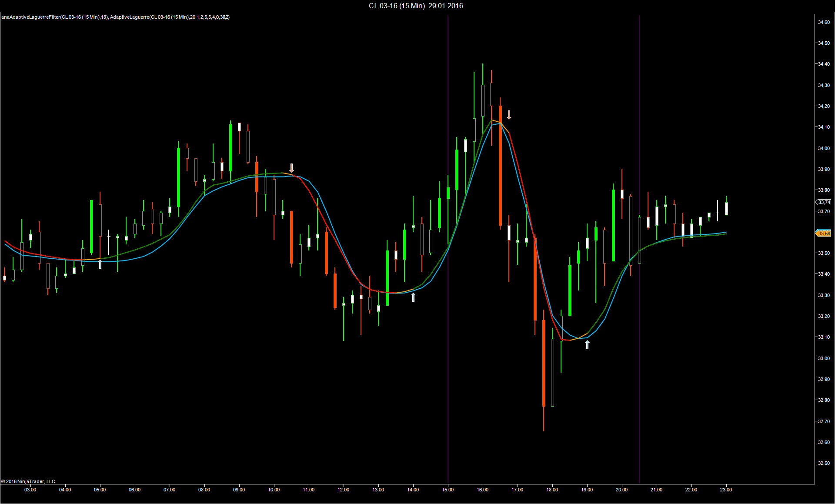This screenshot has width=835, height=504.
Task: Click the chart title CL 03-16 (15 Min)
Action: [x=397, y=6]
